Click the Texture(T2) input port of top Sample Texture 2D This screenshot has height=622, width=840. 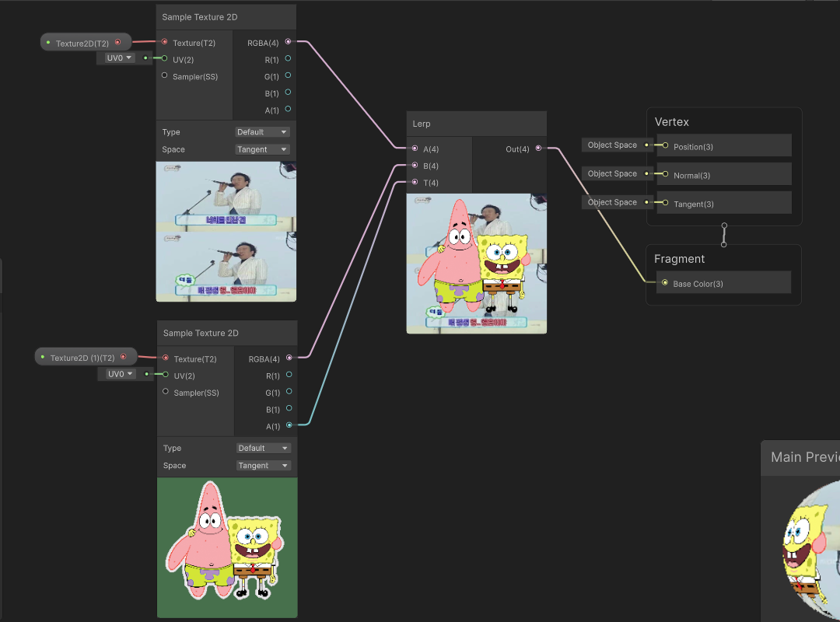click(x=164, y=41)
